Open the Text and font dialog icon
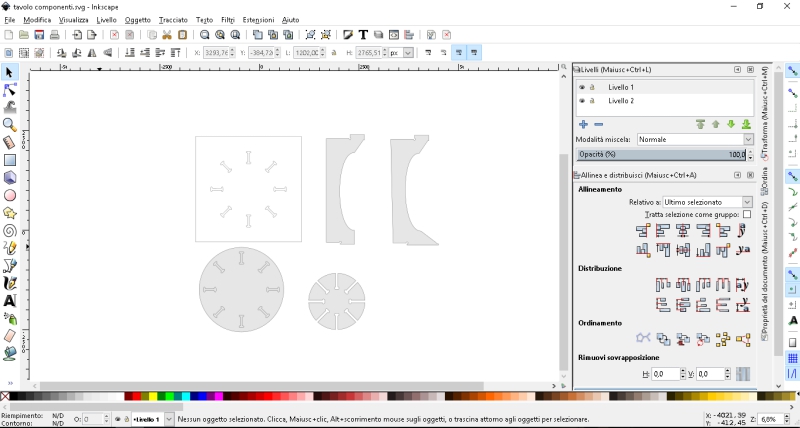This screenshot has height=428, width=800. pyautogui.click(x=363, y=35)
